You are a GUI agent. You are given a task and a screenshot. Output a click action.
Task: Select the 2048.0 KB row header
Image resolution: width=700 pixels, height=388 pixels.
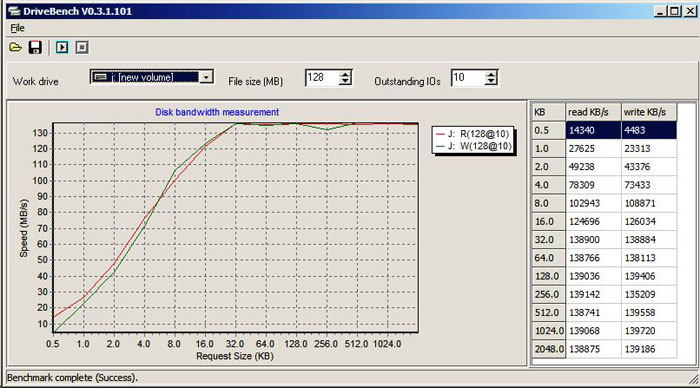[x=549, y=349]
